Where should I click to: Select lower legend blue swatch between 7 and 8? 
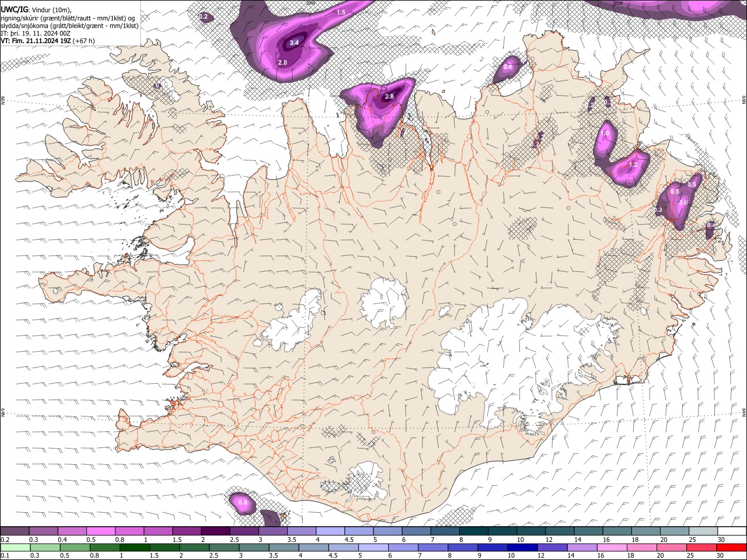pos(433,547)
